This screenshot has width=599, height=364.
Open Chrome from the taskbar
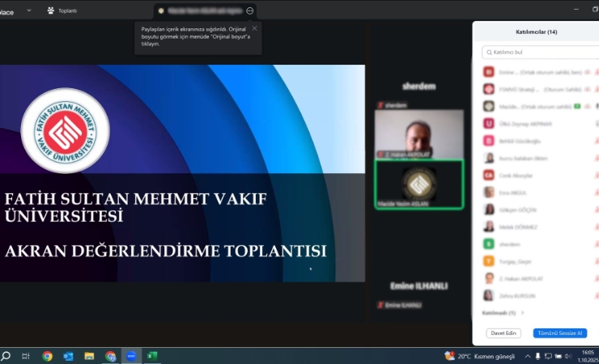(48, 356)
